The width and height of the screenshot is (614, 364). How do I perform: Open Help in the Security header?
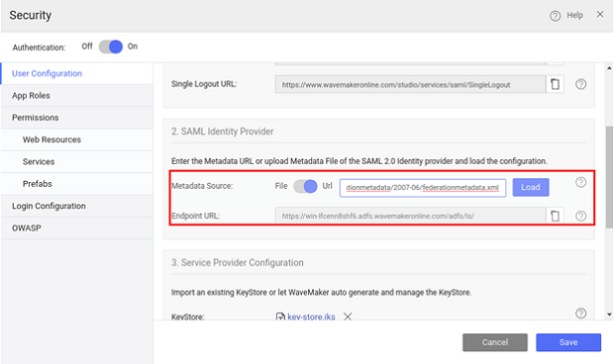[x=566, y=15]
